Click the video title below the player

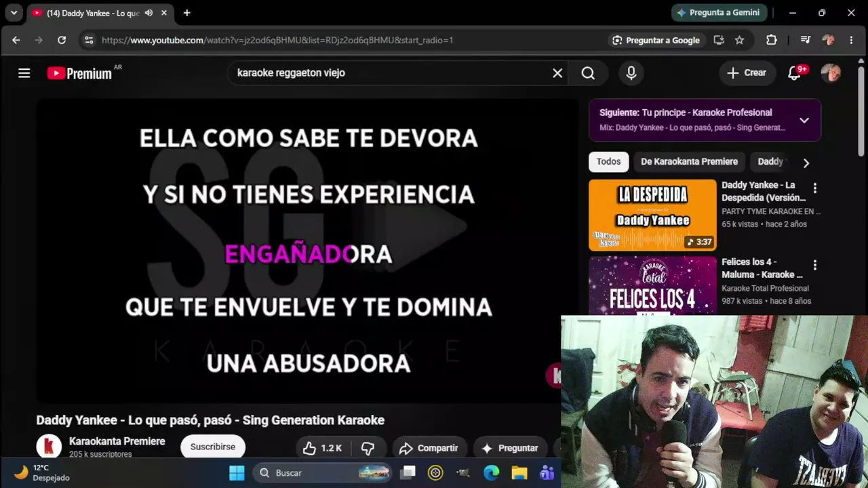(x=210, y=420)
